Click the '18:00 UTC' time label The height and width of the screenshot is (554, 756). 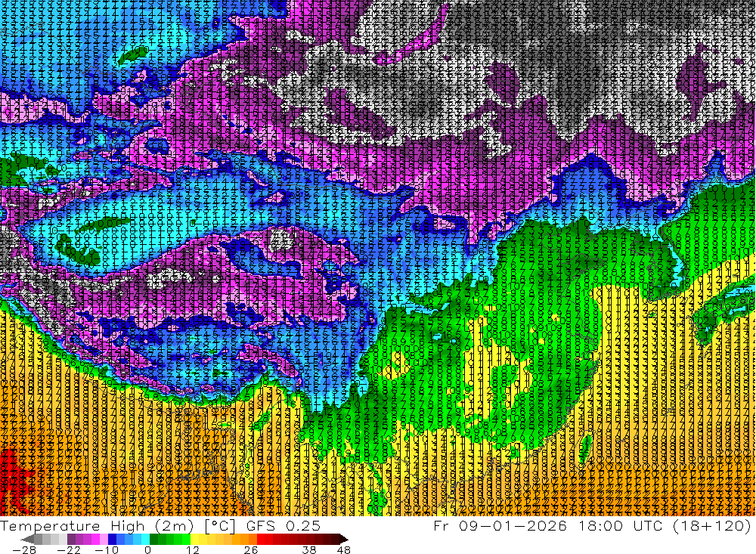(622, 525)
